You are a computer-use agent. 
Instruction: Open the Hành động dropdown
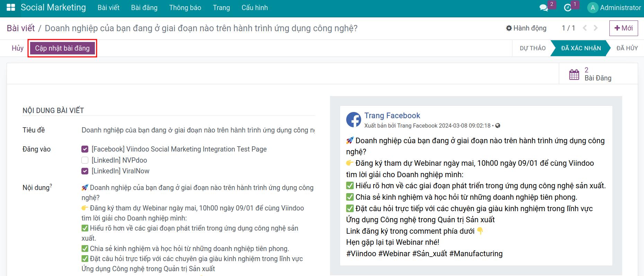(x=526, y=28)
